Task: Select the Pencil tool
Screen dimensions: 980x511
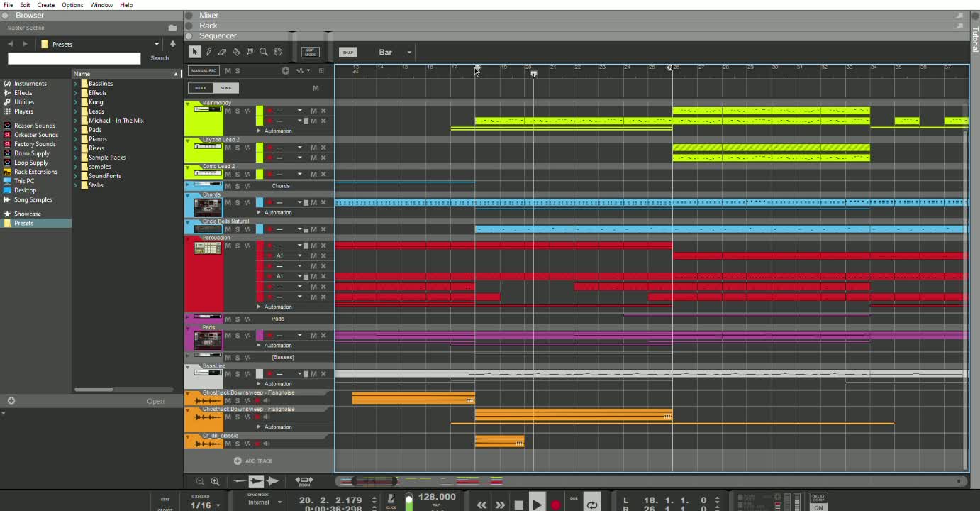Action: pos(208,52)
